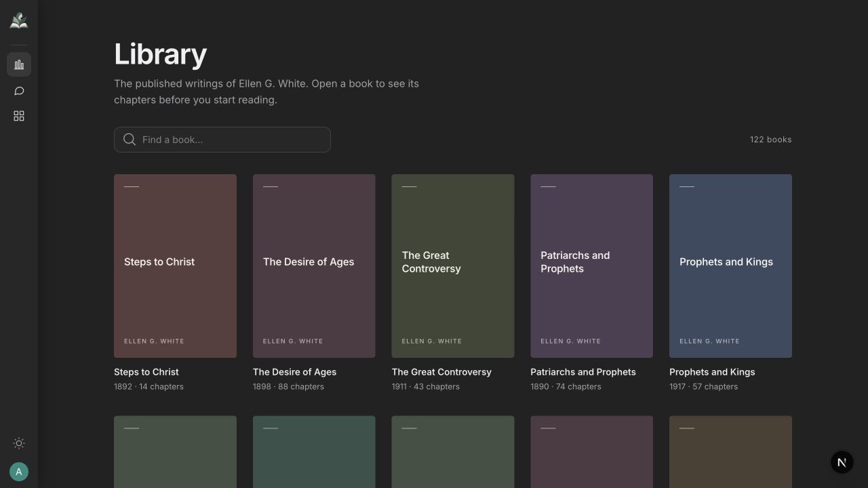
Task: Click the Steps to Christ title below its cover
Action: pyautogui.click(x=146, y=372)
